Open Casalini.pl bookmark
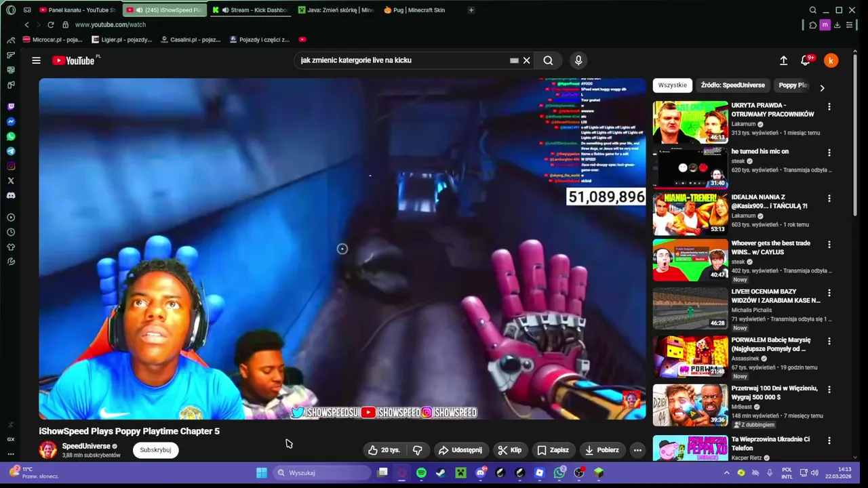The height and width of the screenshot is (488, 868). point(191,39)
